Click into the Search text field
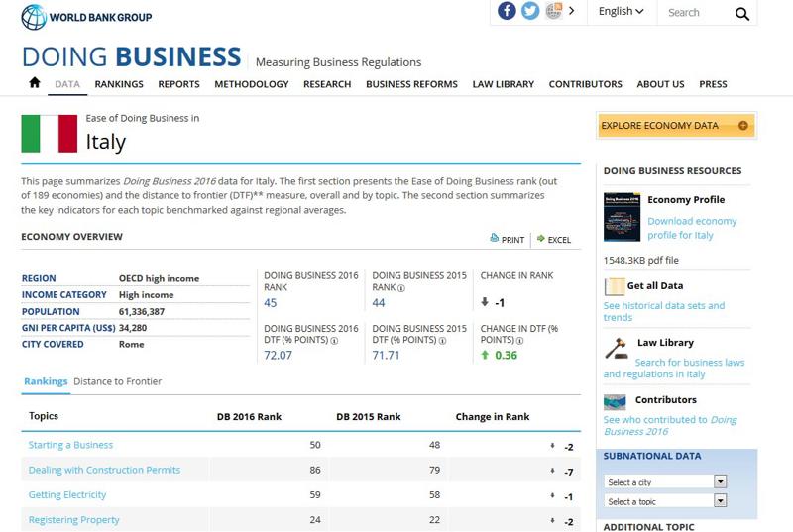 pos(694,13)
